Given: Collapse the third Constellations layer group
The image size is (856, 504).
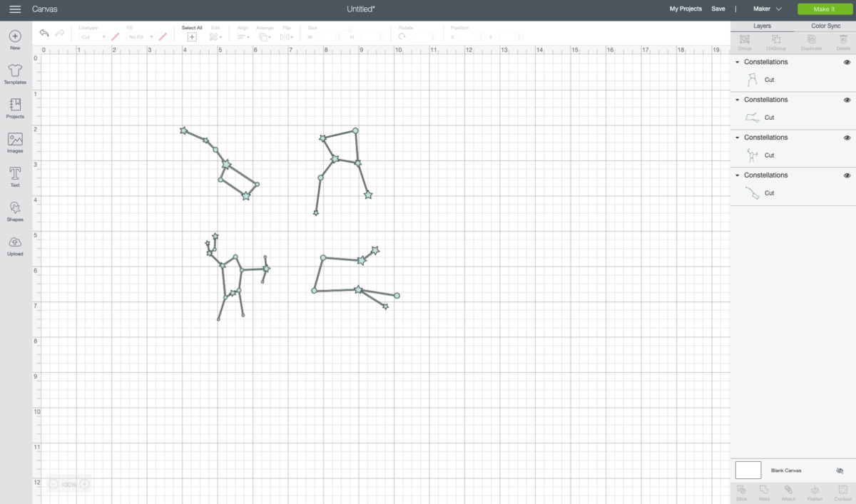Looking at the screenshot, I should coord(738,138).
